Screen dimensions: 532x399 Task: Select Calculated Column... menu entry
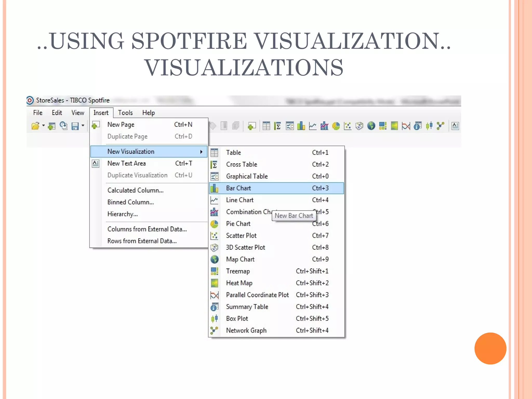(x=149, y=190)
